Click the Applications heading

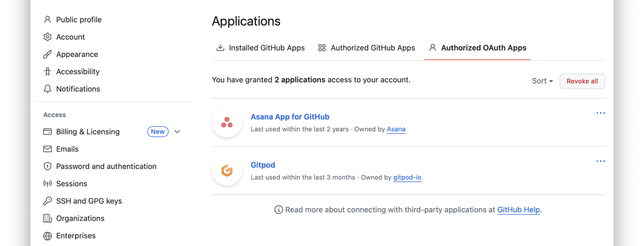coord(246,21)
